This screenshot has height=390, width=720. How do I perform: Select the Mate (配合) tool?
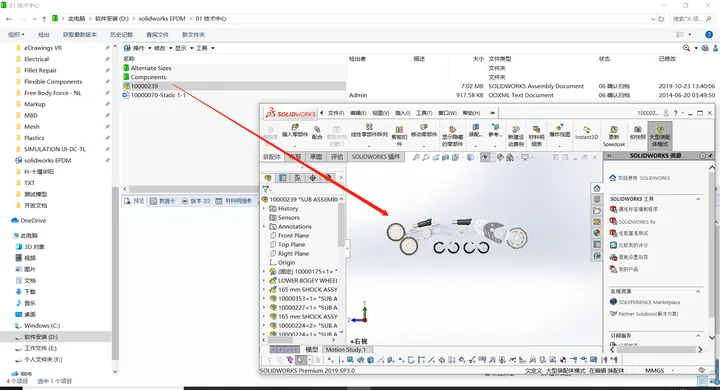pos(317,132)
